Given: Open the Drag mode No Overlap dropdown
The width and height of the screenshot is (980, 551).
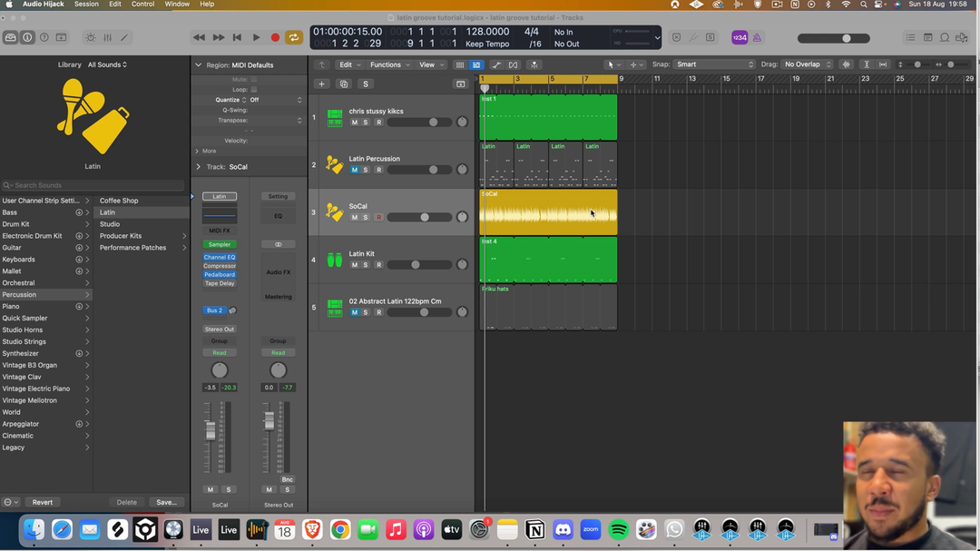Looking at the screenshot, I should [807, 64].
